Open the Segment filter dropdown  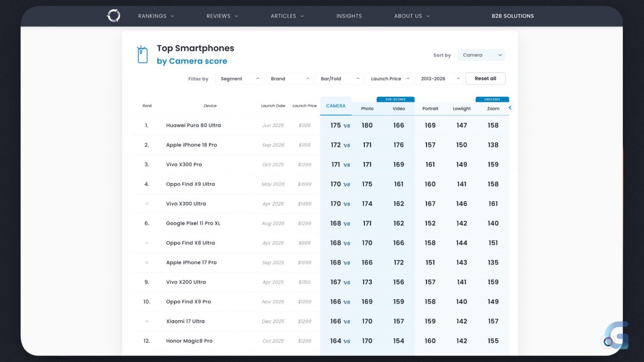point(239,79)
